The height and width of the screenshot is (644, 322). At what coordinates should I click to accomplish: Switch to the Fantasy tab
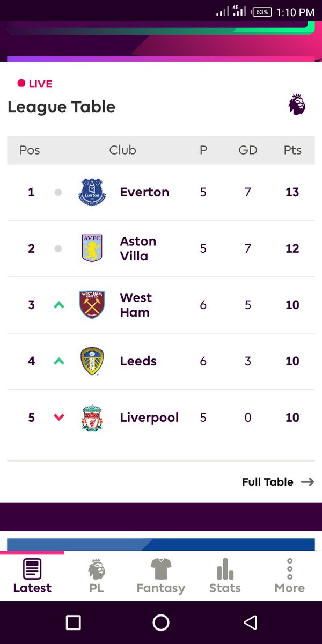[160, 576]
